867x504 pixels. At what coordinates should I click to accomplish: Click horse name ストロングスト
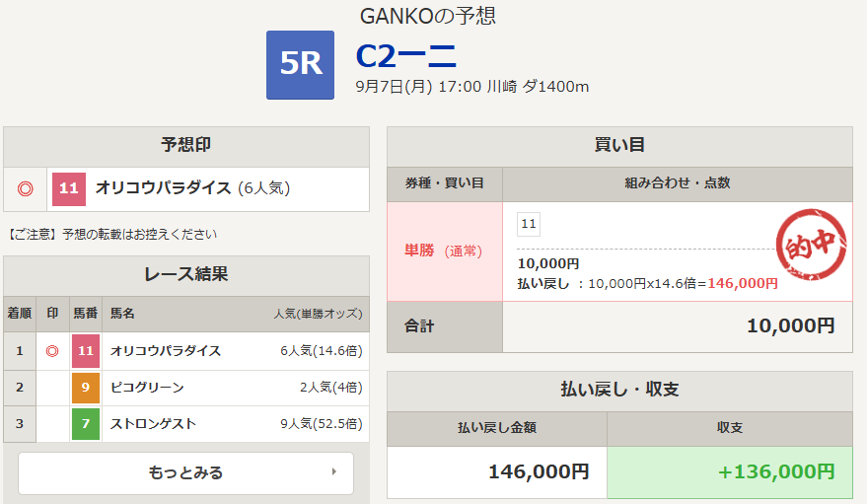153,424
